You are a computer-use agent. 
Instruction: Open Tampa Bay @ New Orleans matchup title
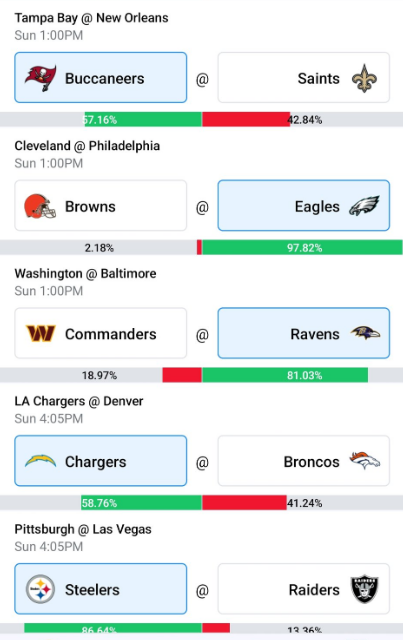[x=91, y=18]
